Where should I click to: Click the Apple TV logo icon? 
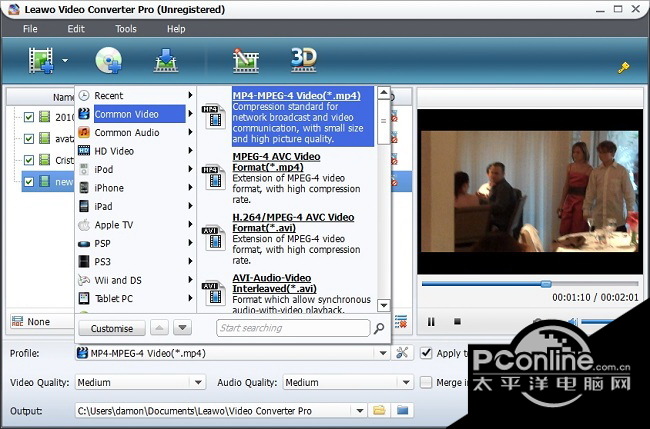pos(84,225)
